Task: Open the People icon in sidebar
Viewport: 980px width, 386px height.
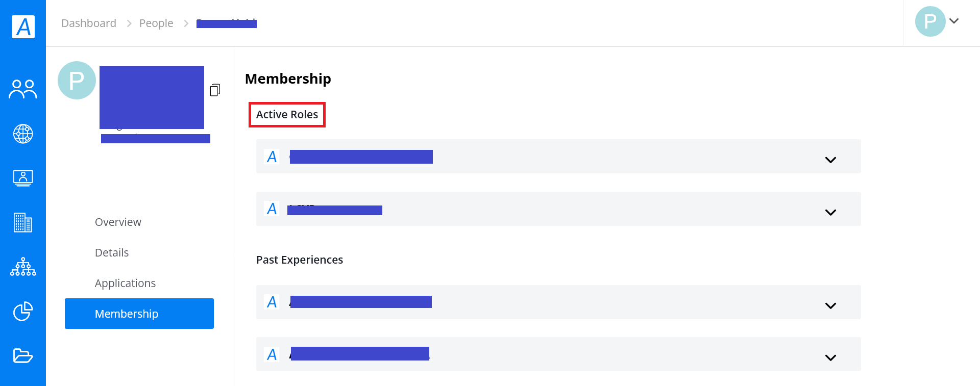Action: point(23,89)
